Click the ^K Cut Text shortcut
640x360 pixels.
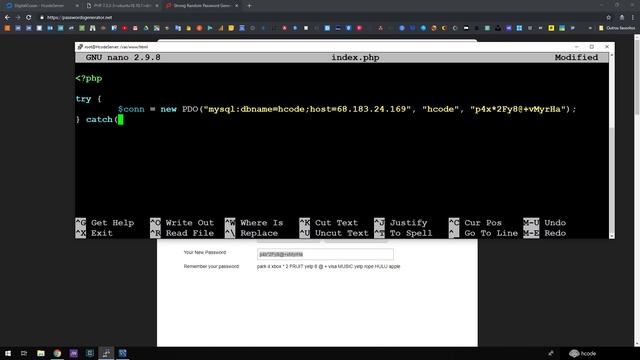329,223
